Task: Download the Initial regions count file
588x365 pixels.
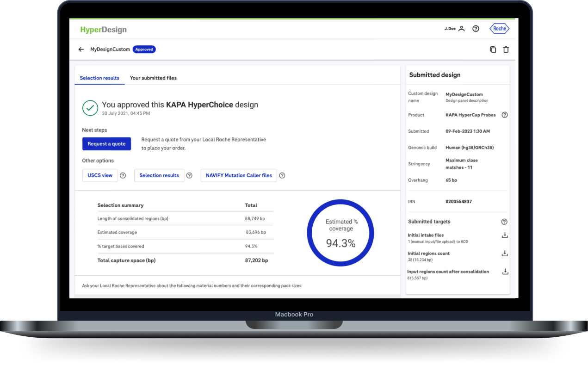Action: [505, 253]
